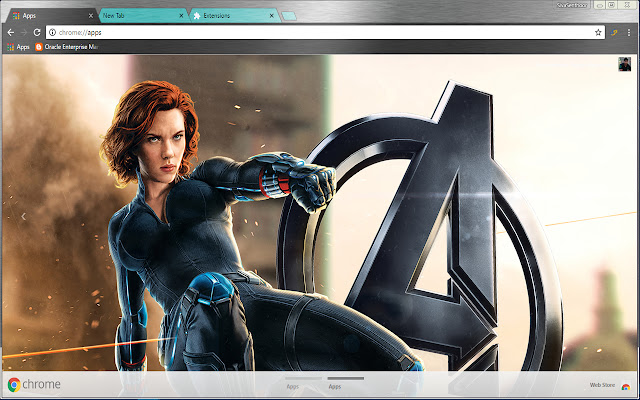Click the profile avatar thumbnail on the page
Screen dimensions: 640x400
pos(624,64)
